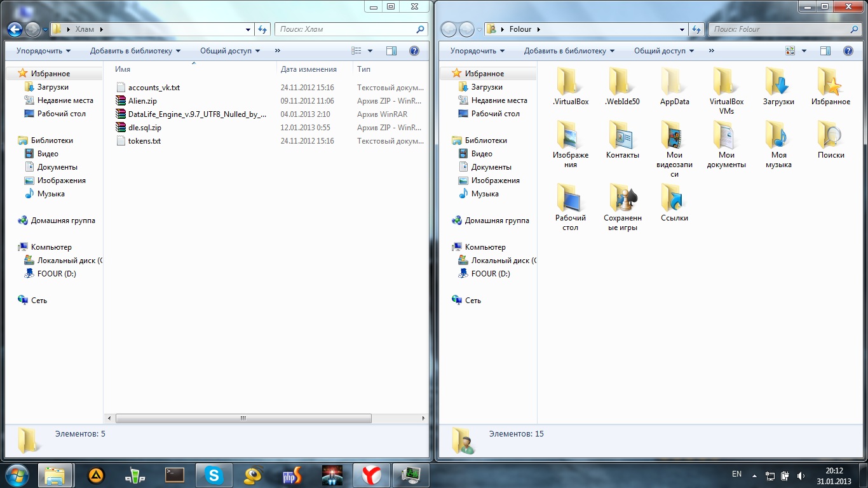Screen dimensions: 868x488
Task: Sort files by the Дата изменения column
Action: pos(309,69)
